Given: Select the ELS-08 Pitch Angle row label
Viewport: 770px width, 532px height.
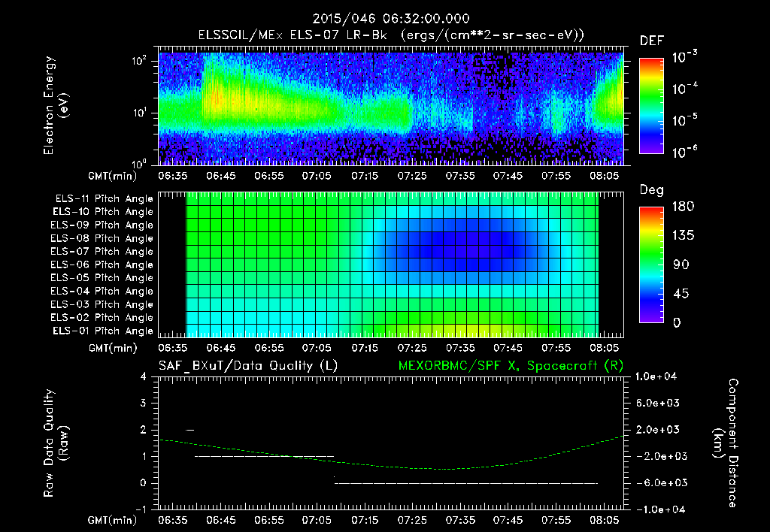Looking at the screenshot, I should (x=102, y=238).
